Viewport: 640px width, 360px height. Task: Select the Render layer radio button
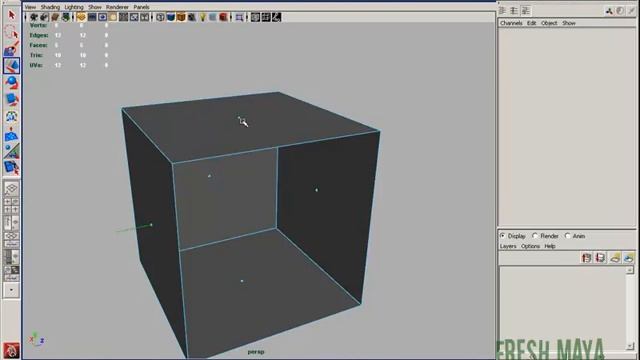tap(535, 236)
